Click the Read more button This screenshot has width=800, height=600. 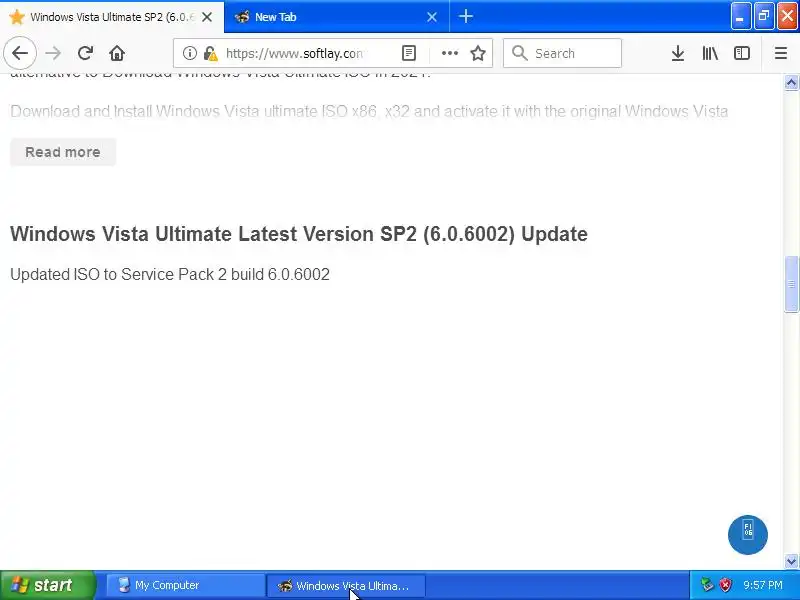(63, 152)
